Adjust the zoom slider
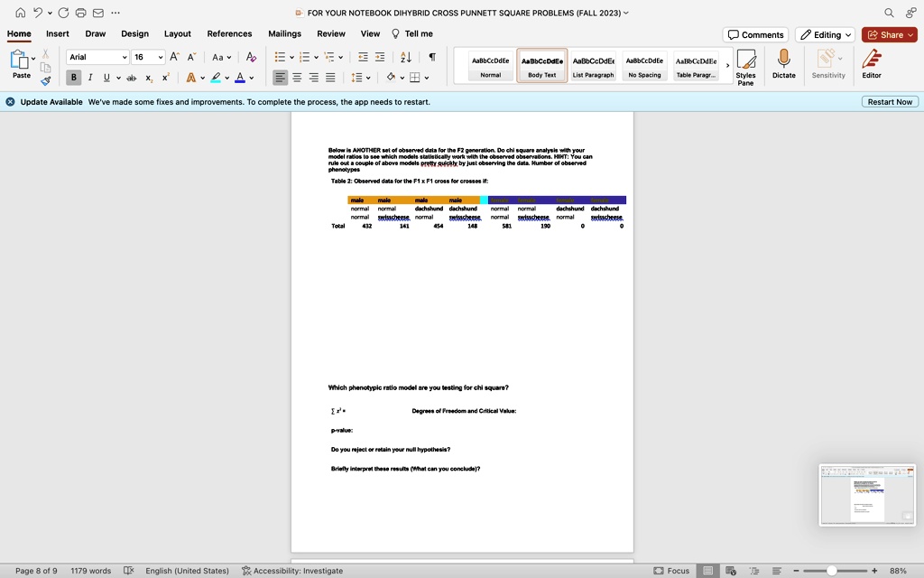Screen dimensions: 924x578 (831, 571)
